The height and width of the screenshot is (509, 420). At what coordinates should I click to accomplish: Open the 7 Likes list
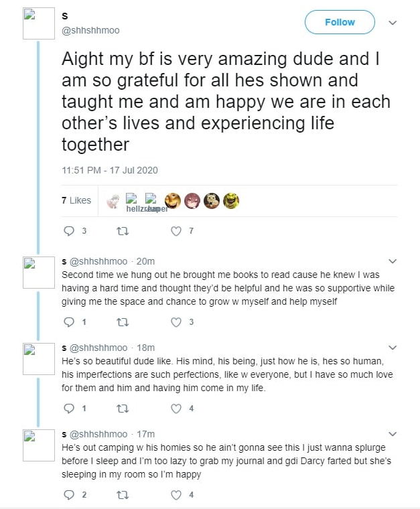(x=76, y=200)
